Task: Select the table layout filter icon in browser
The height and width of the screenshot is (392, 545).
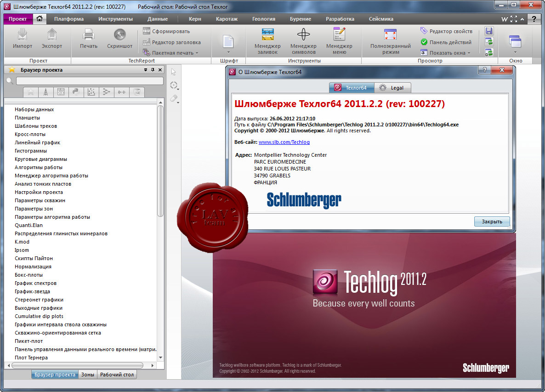Action: click(x=61, y=92)
